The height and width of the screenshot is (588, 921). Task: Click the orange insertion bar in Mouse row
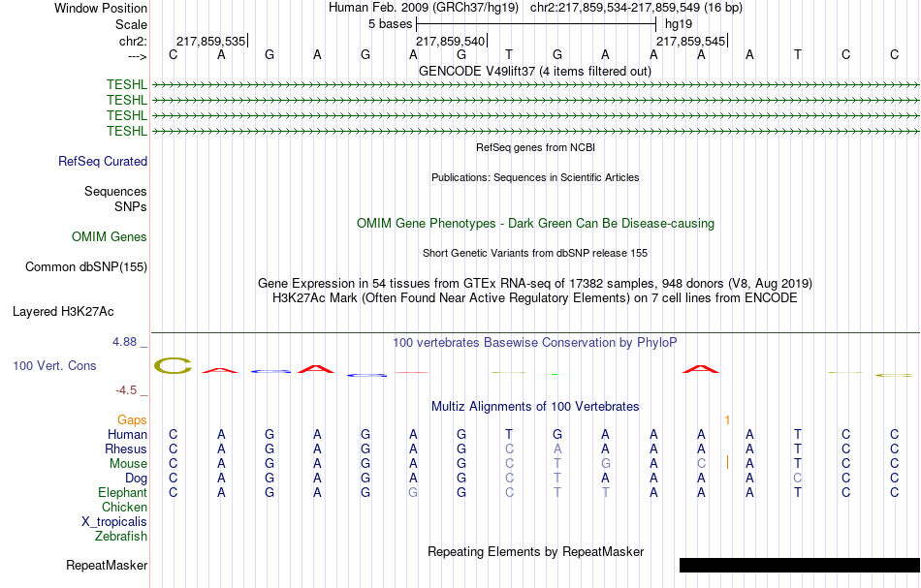point(727,462)
